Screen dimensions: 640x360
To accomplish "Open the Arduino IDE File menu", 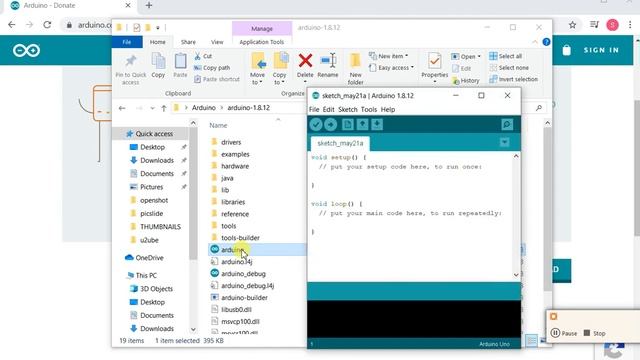I will coord(314,109).
